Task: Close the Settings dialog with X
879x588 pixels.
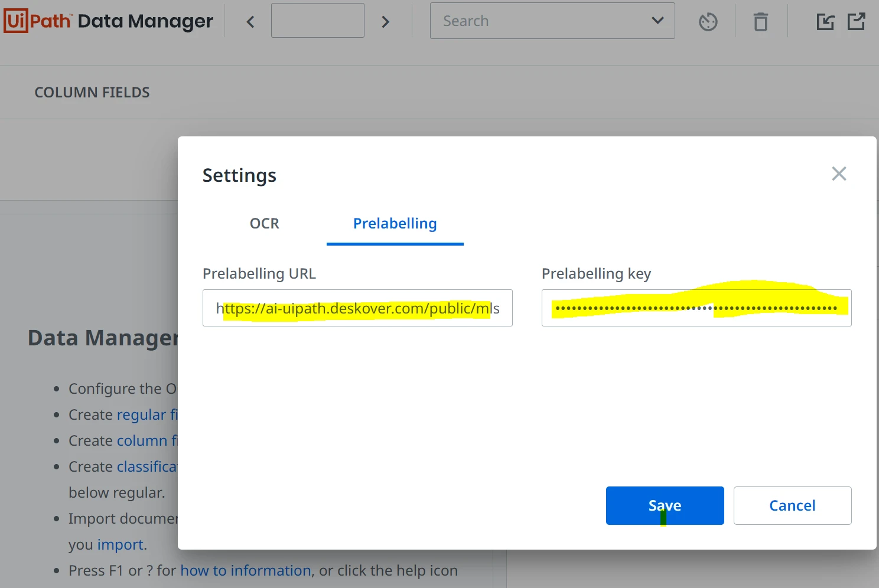Action: pyautogui.click(x=839, y=174)
